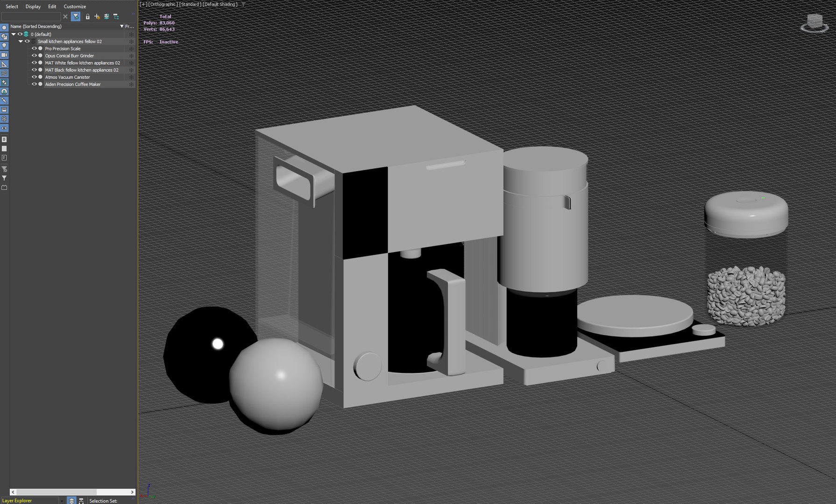Toggle display lights filter icon

point(4,46)
